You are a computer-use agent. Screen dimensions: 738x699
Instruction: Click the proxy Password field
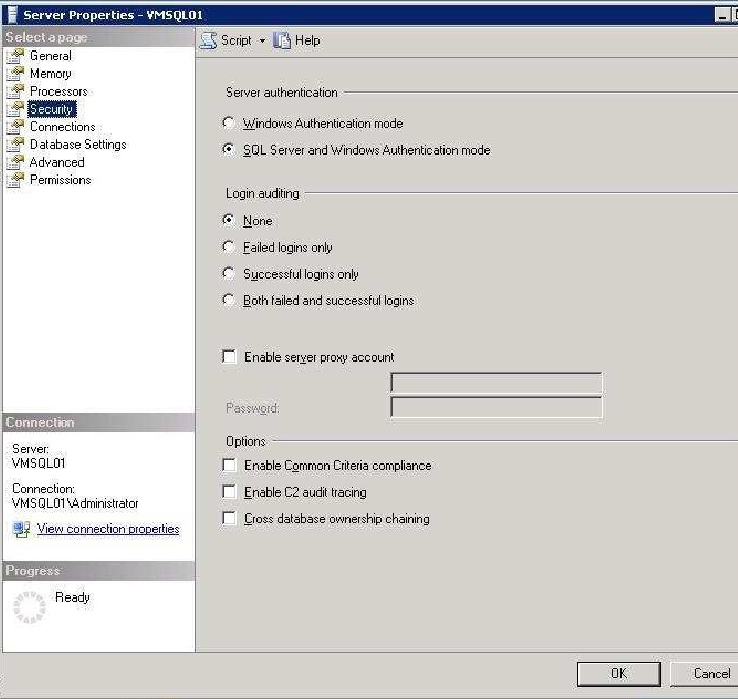[496, 407]
